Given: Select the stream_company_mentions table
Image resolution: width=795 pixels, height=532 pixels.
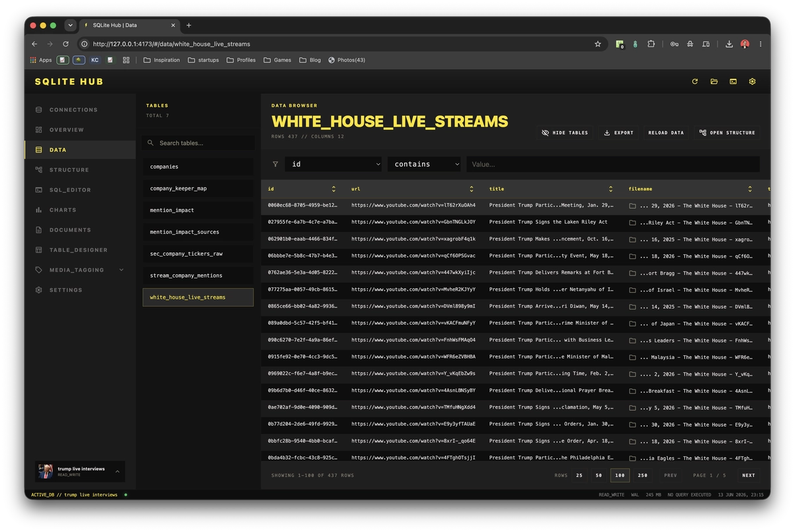Looking at the screenshot, I should point(198,276).
